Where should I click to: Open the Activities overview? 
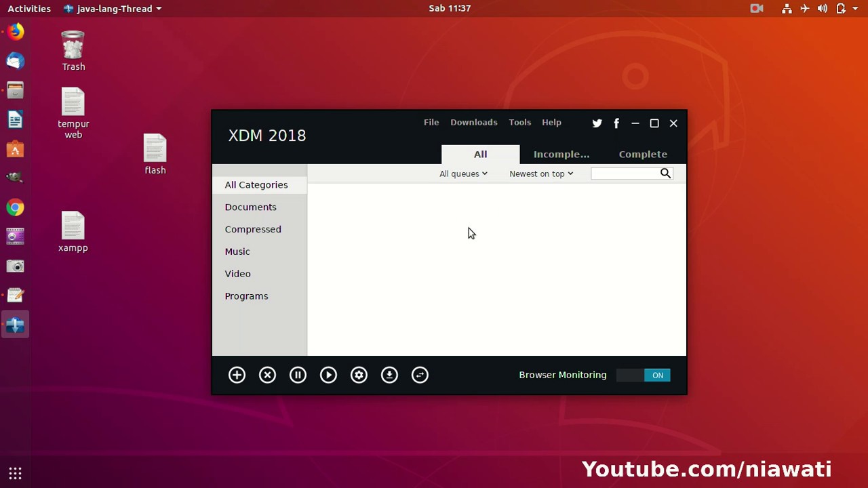(x=29, y=8)
